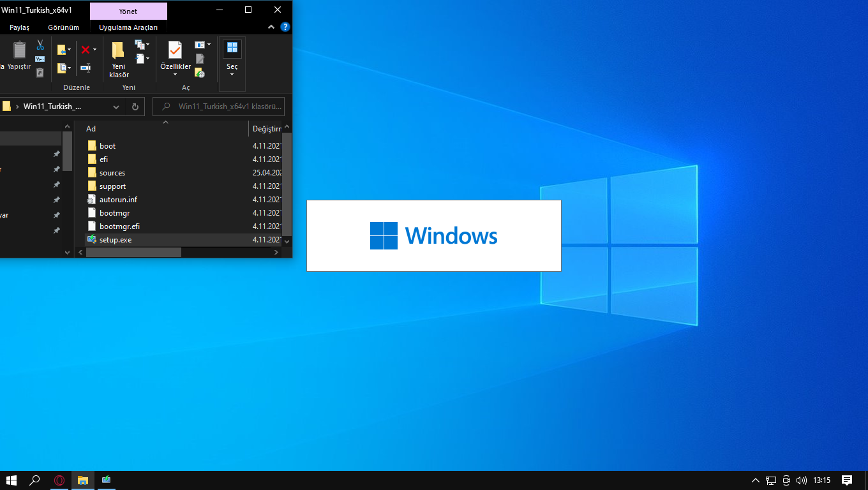The height and width of the screenshot is (490, 868).
Task: Select the Yönet contextual tab
Action: click(128, 11)
